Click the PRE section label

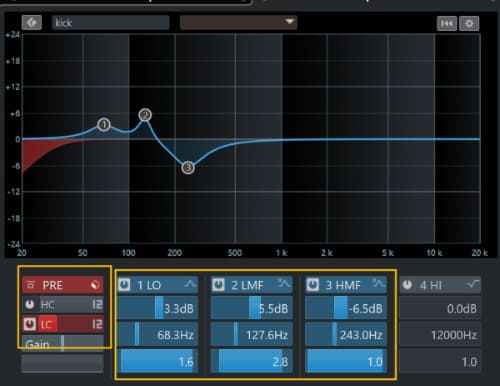pos(52,285)
